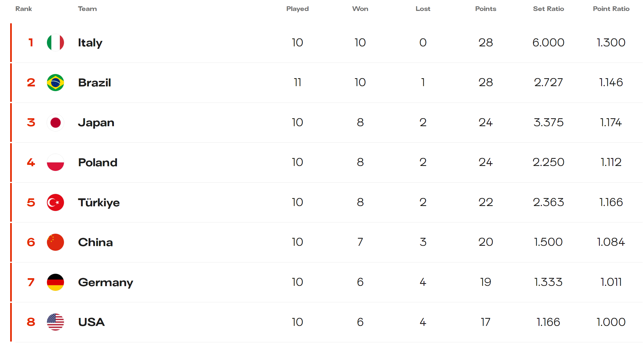The width and height of the screenshot is (644, 344).
Task: Click the Rank column header
Action: pyautogui.click(x=24, y=9)
